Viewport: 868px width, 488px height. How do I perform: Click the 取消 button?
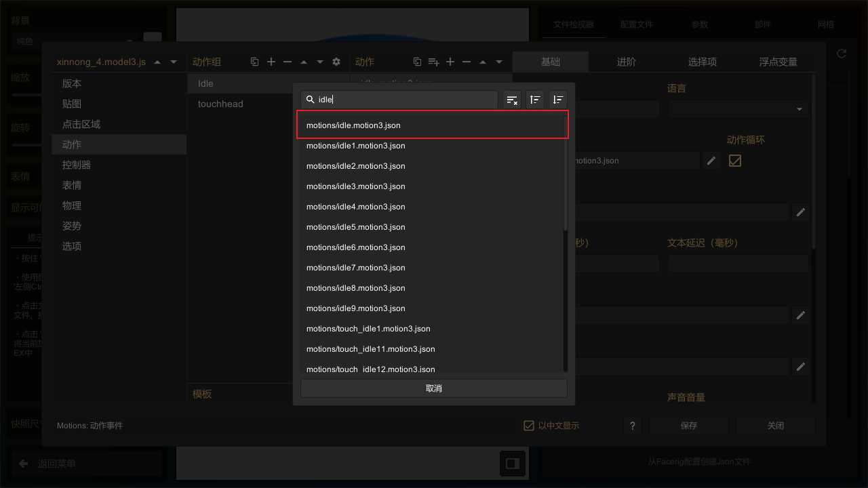coord(433,388)
